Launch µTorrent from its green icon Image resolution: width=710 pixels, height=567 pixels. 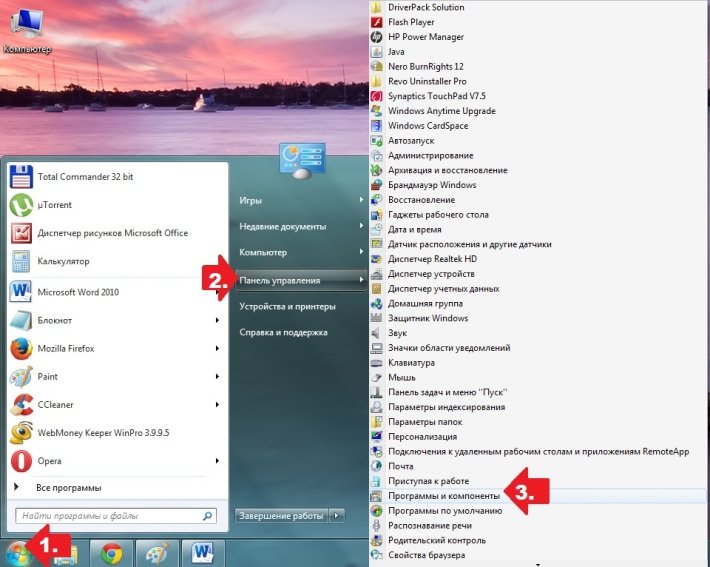21,205
